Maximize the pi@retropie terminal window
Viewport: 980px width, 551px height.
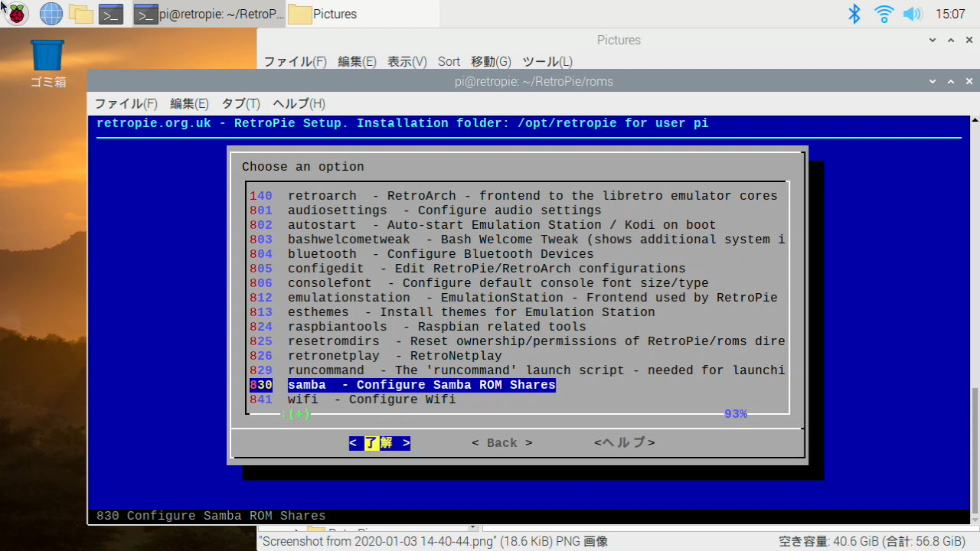point(951,81)
